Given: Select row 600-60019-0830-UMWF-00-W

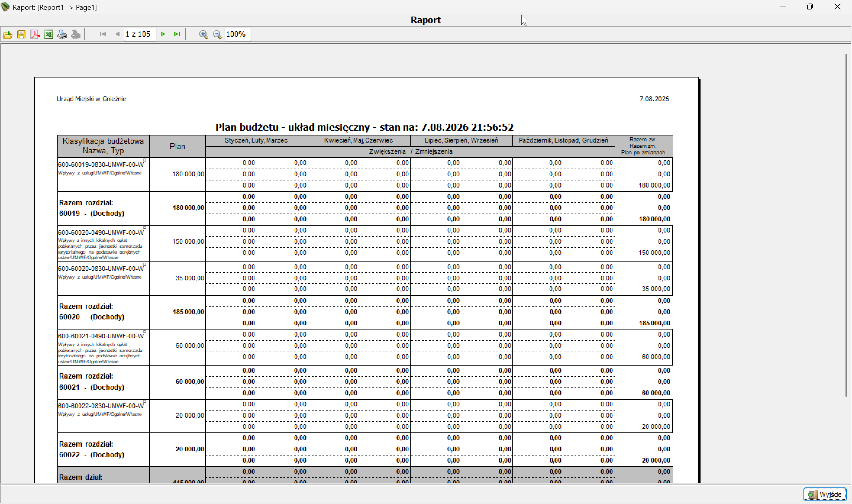Looking at the screenshot, I should click(x=365, y=174).
